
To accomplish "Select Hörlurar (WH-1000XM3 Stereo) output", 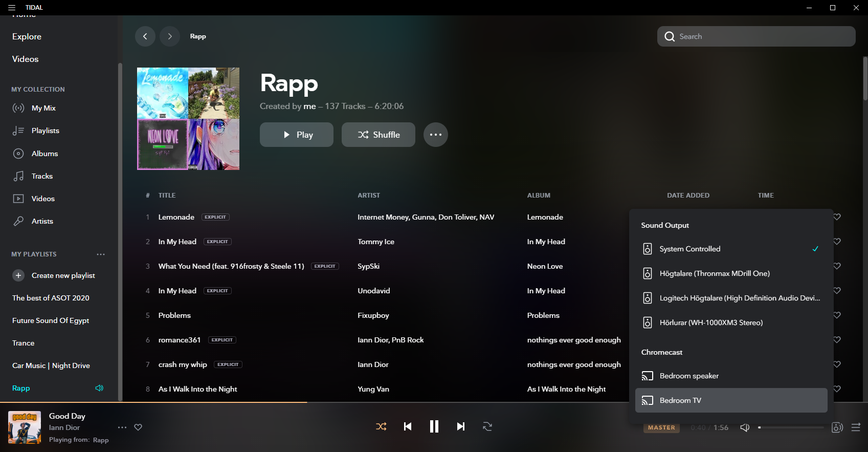I will coord(731,322).
